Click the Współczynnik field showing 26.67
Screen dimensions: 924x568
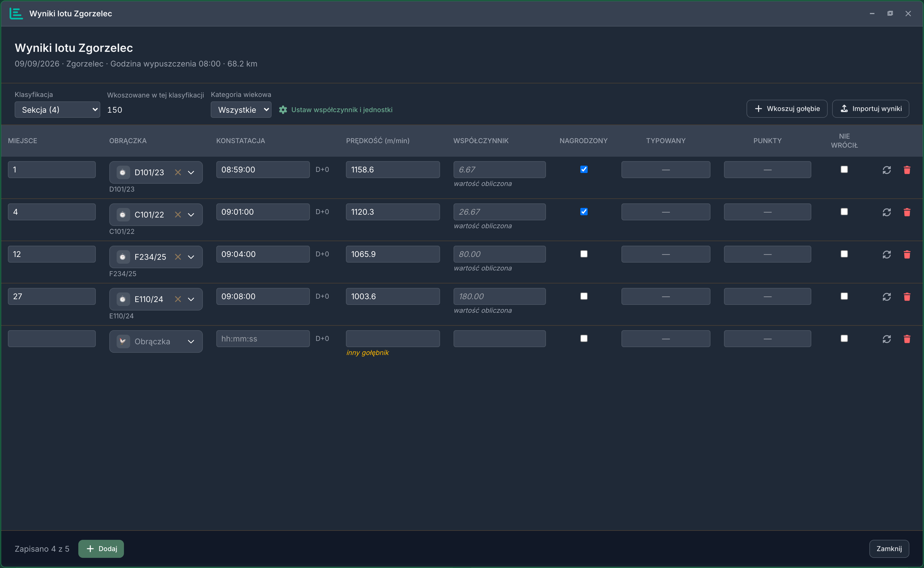coord(499,212)
